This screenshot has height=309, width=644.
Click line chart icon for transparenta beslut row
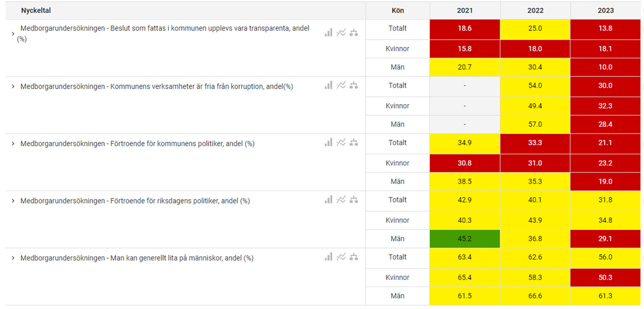(341, 32)
